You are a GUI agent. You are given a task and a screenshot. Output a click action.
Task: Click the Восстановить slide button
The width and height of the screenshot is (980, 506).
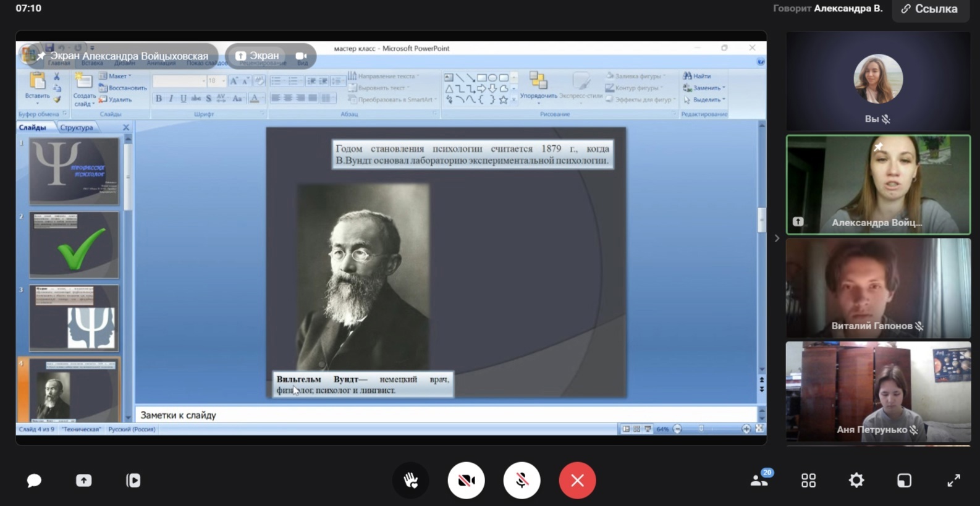(122, 88)
